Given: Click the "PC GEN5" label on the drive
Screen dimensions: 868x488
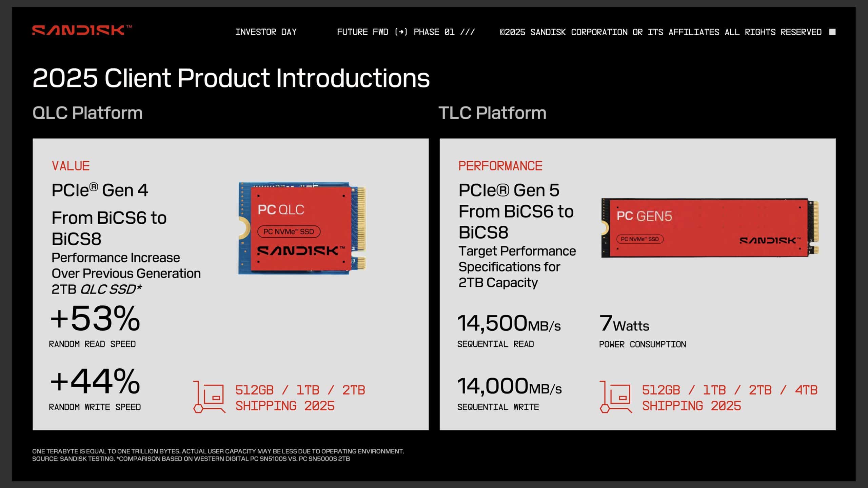Looking at the screenshot, I should click(644, 216).
